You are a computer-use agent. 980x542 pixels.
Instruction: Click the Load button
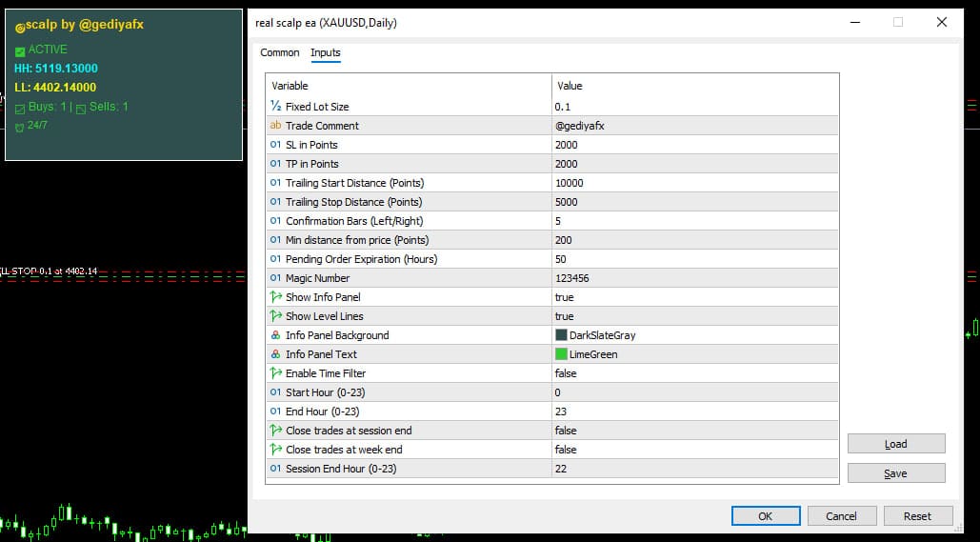895,444
